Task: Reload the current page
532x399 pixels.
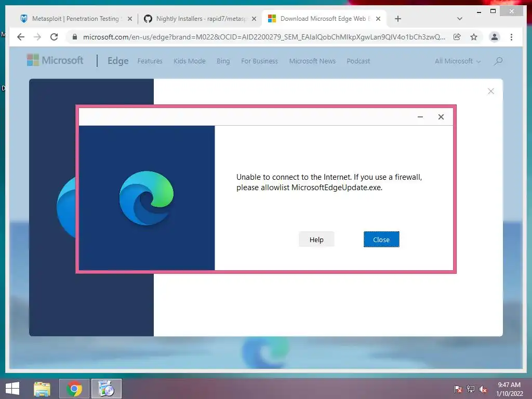Action: click(x=54, y=37)
